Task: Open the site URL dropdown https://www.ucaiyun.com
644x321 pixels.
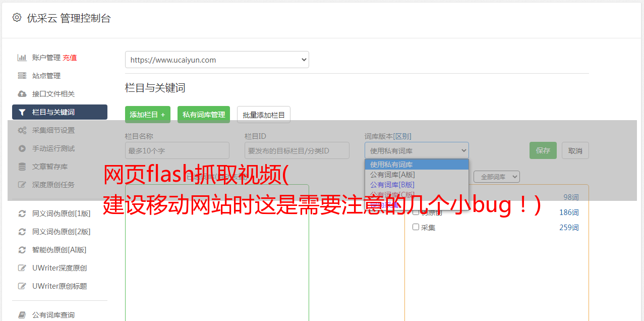Action: [x=217, y=60]
